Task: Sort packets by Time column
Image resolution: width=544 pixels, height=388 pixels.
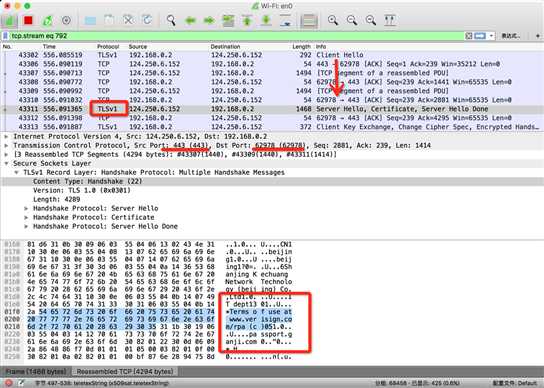Action: point(49,47)
